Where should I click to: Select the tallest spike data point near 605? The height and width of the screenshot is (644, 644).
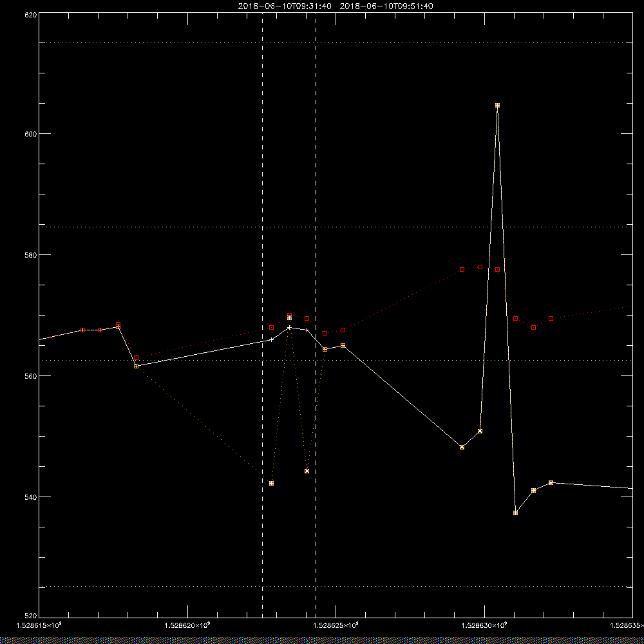497,106
